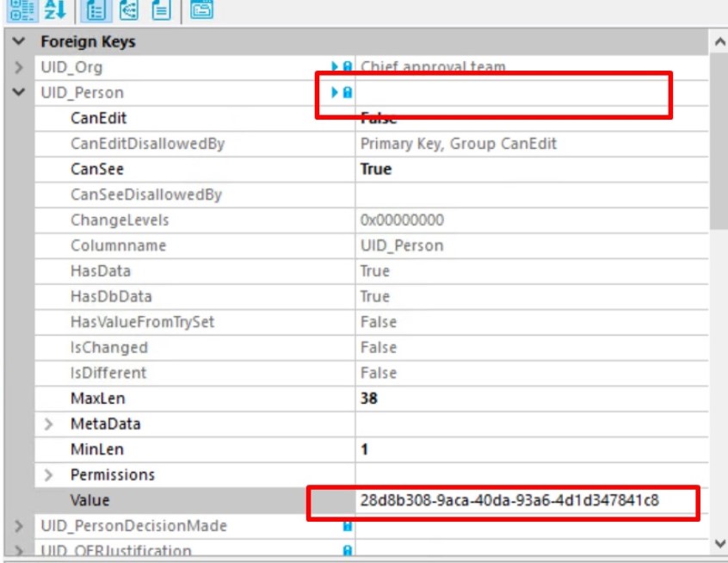Switch to categorized property view
This screenshot has height=563, width=728.
(x=22, y=10)
